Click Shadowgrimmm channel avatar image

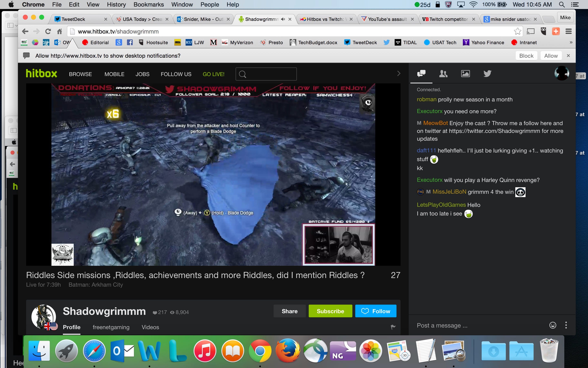pyautogui.click(x=44, y=317)
